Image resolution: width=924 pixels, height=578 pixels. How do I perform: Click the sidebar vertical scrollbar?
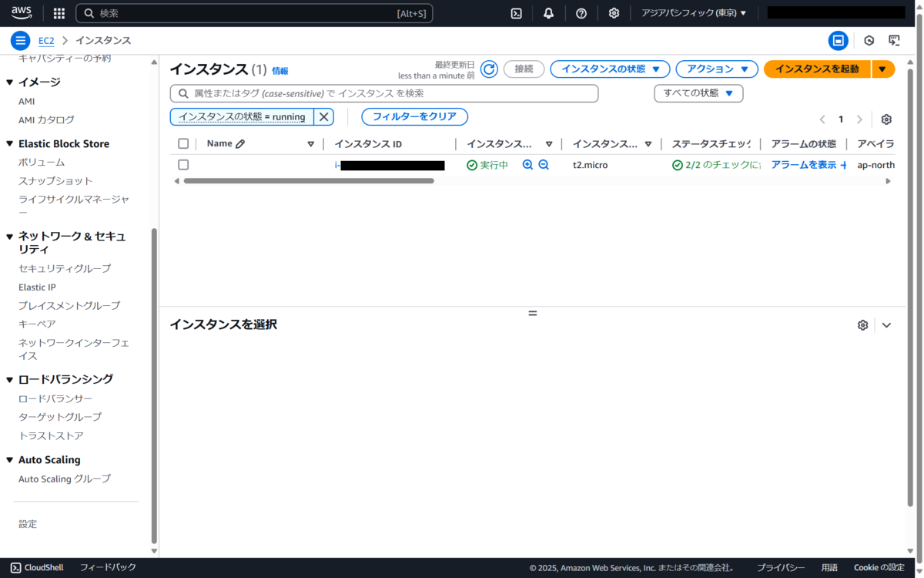pos(154,385)
